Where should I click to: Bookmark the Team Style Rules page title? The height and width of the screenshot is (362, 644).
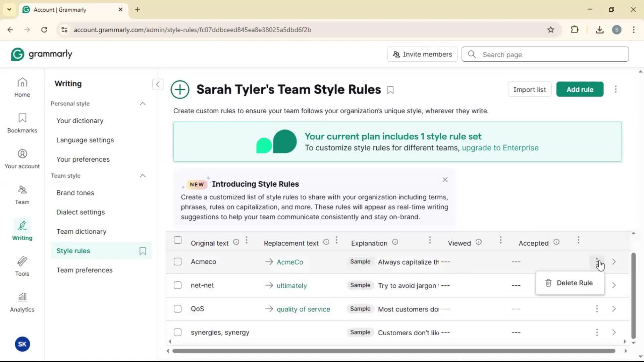[390, 90]
